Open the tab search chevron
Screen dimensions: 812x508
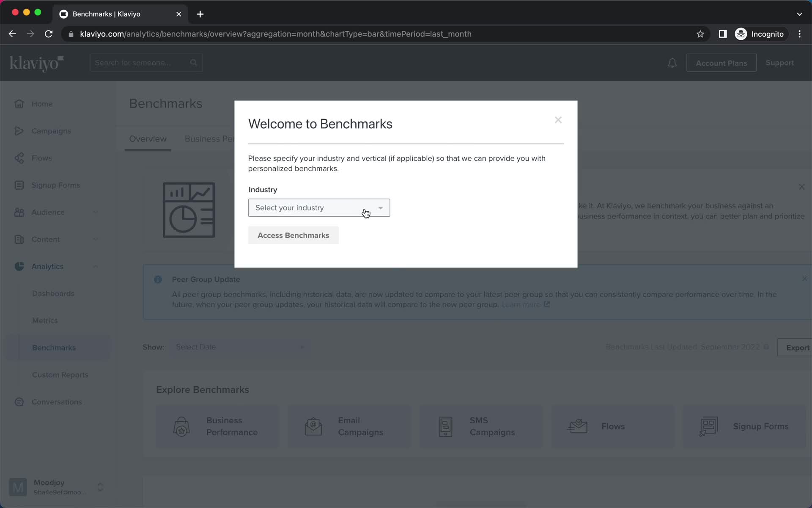click(799, 14)
